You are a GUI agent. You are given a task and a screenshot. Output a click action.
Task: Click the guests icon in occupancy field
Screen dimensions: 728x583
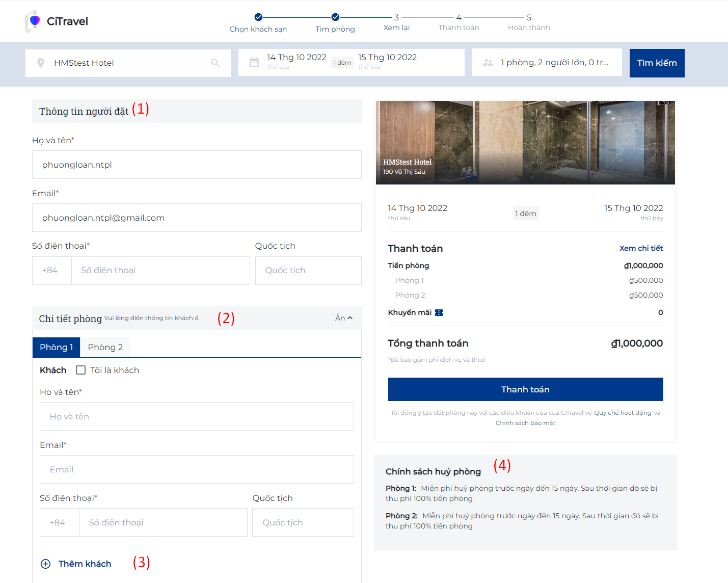[488, 63]
